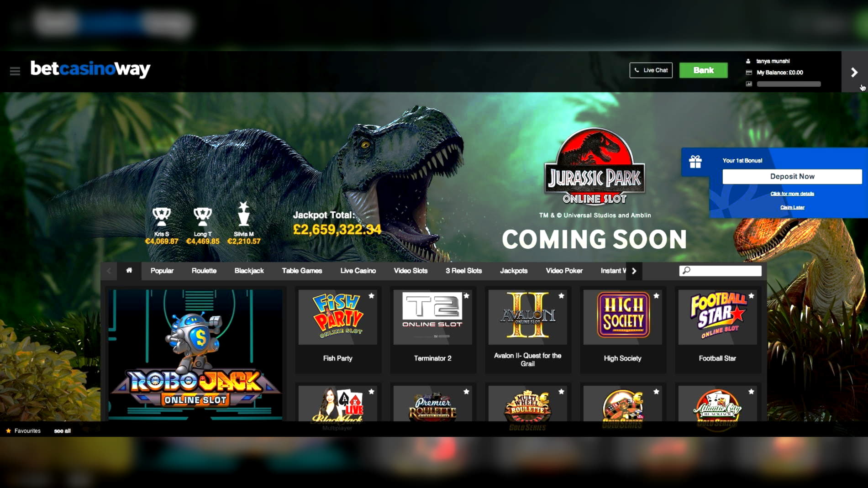Click the magnifier icon in the search box
The height and width of the screenshot is (488, 868).
[686, 270]
